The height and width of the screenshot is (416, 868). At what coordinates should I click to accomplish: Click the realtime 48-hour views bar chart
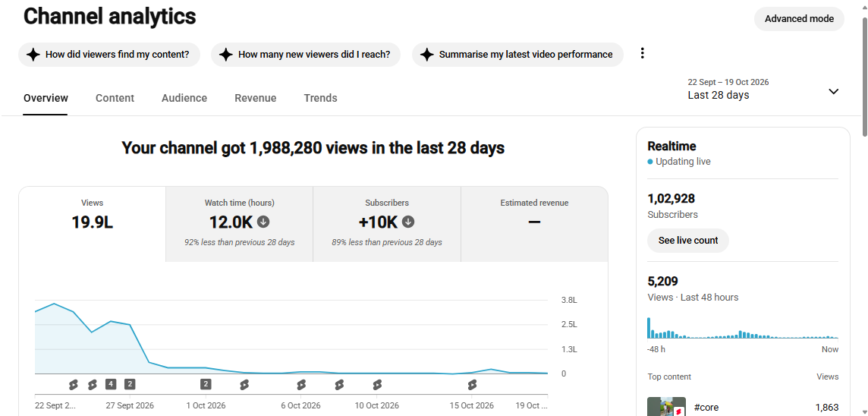(743, 328)
